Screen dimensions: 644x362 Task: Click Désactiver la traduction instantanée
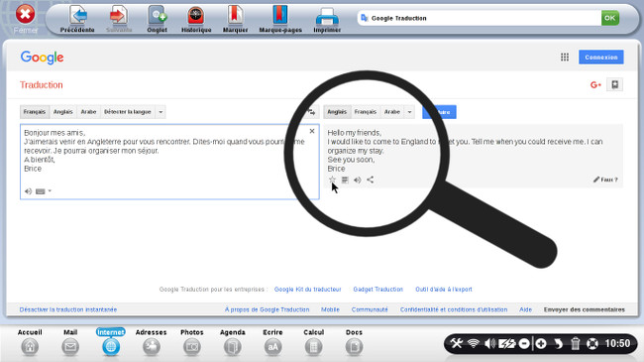pyautogui.click(x=68, y=309)
